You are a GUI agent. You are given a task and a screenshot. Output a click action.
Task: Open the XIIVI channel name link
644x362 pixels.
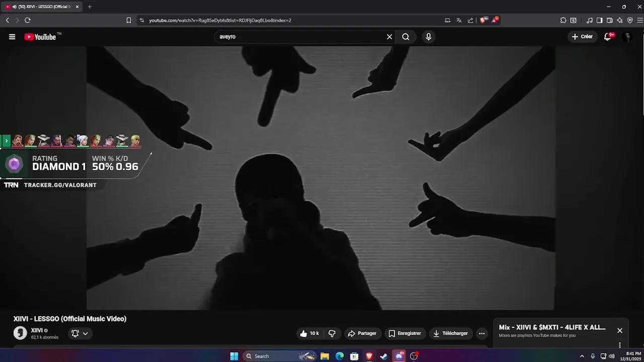[x=37, y=330]
